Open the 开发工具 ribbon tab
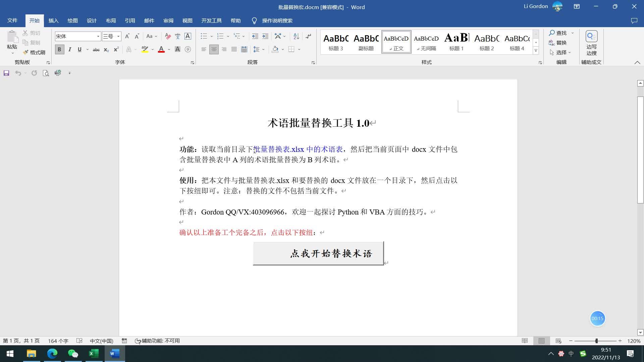This screenshot has width=644, height=362. click(x=211, y=21)
